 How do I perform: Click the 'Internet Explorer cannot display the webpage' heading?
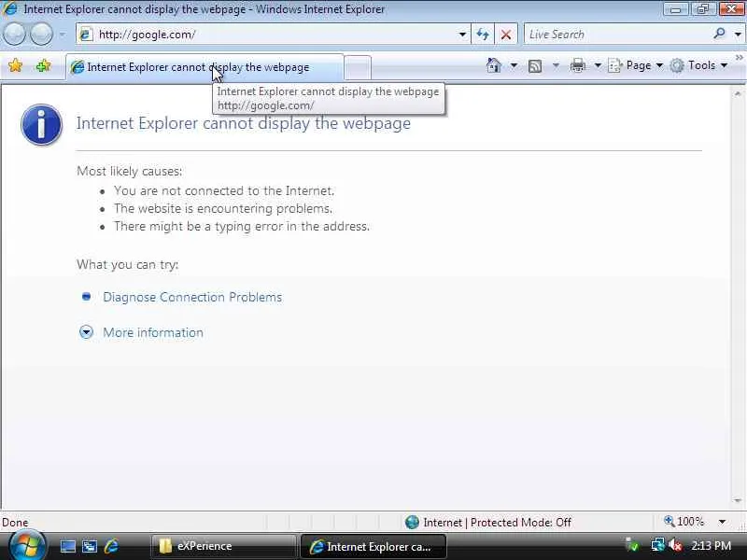pyautogui.click(x=244, y=123)
